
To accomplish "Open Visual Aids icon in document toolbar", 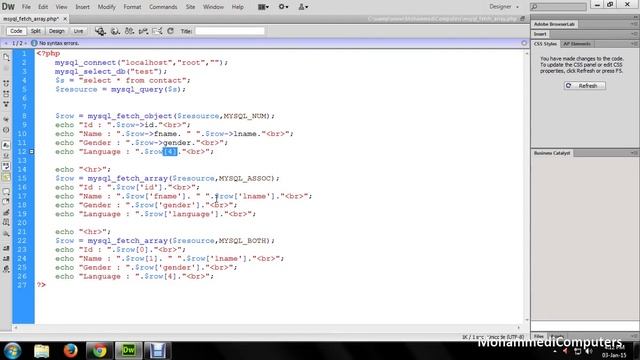I will tap(157, 31).
